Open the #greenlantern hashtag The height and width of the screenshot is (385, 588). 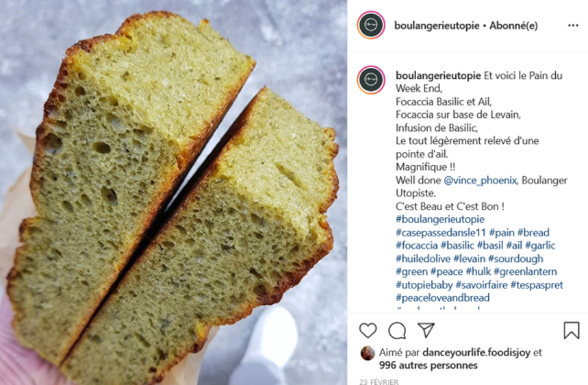pos(526,272)
